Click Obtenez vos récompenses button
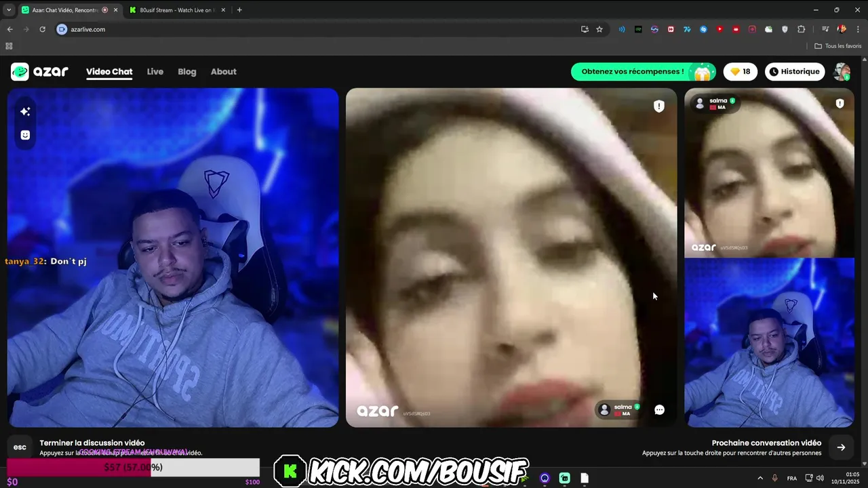 point(643,72)
